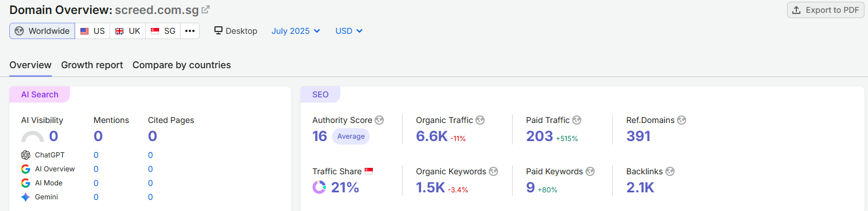Image resolution: width=868 pixels, height=211 pixels.
Task: Open the USD currency dropdown
Action: click(349, 31)
